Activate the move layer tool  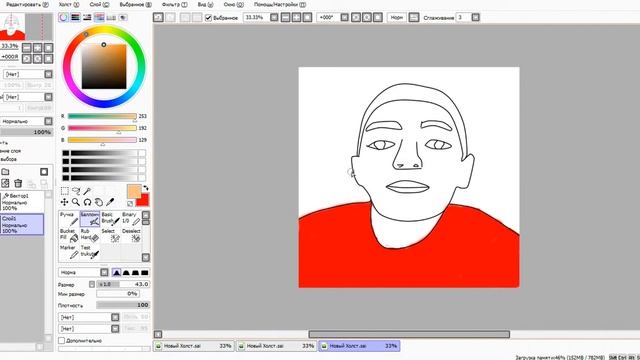click(64, 202)
